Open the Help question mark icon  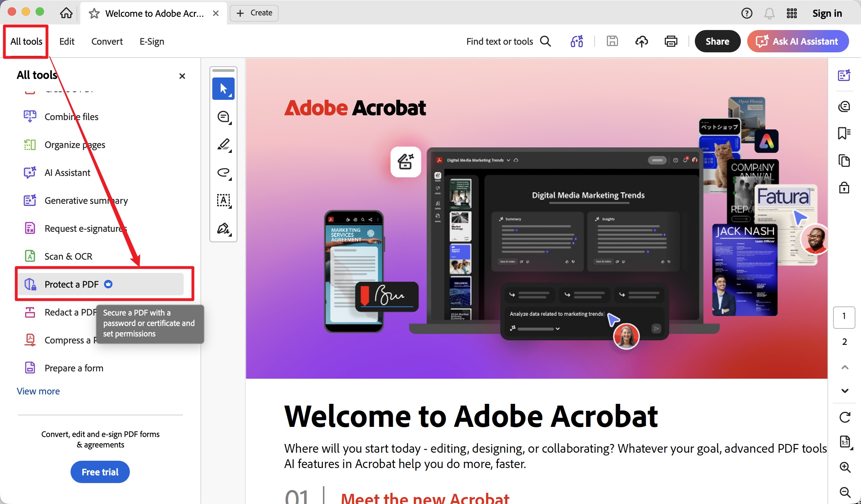[746, 13]
